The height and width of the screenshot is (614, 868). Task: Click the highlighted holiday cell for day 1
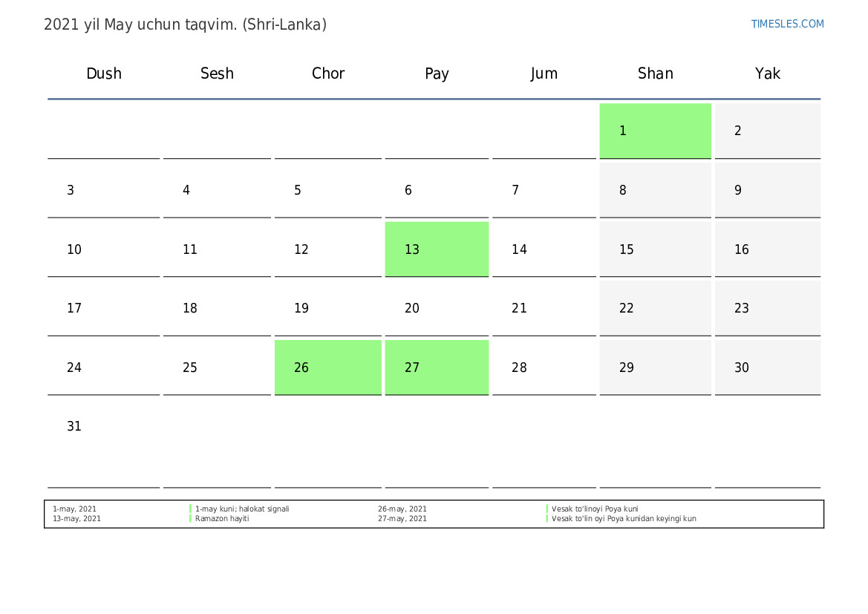click(656, 131)
